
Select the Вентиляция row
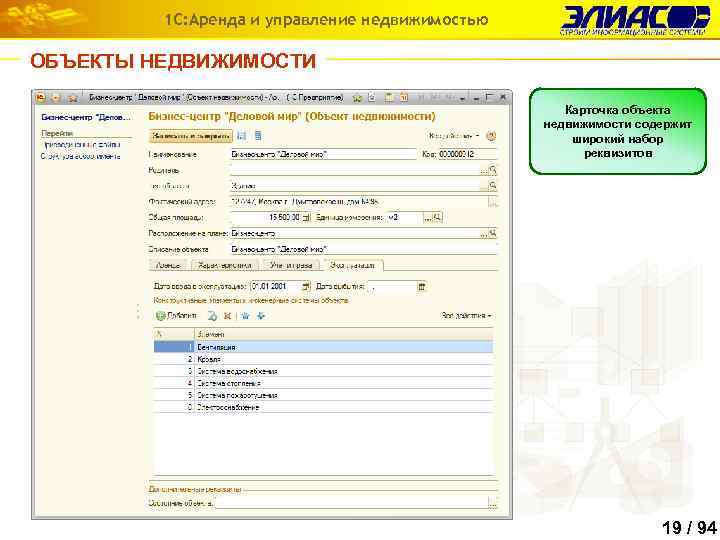coord(323,348)
